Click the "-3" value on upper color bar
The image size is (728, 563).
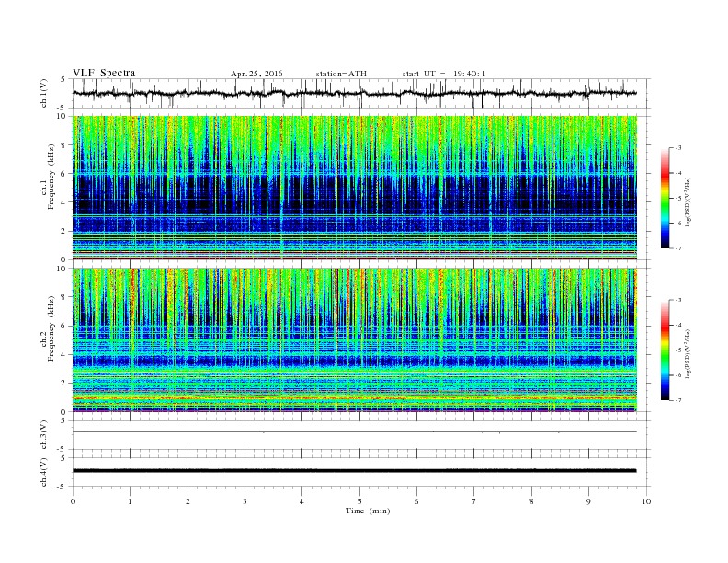[x=677, y=148]
